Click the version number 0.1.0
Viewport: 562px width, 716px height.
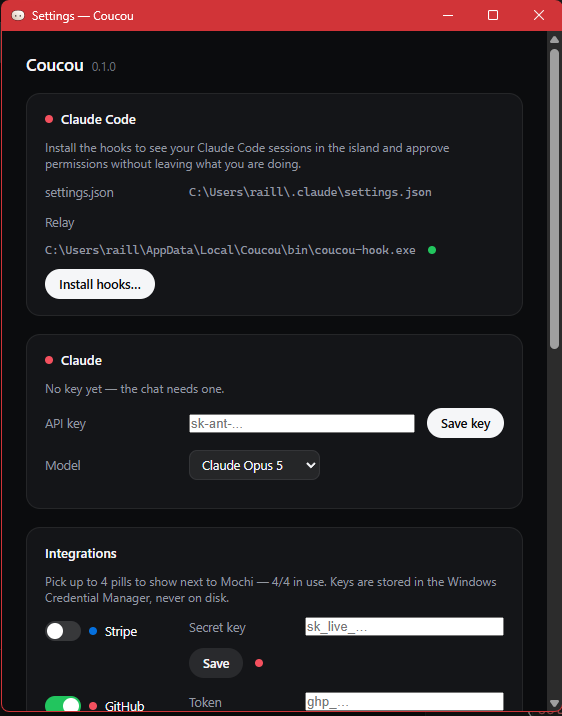(104, 67)
